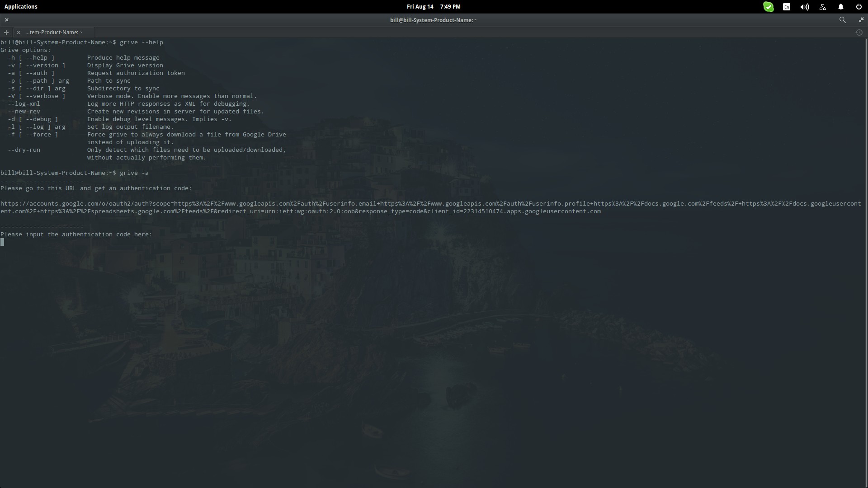The image size is (868, 488).
Task: Click the green checkmark tray icon
Action: [x=768, y=7]
